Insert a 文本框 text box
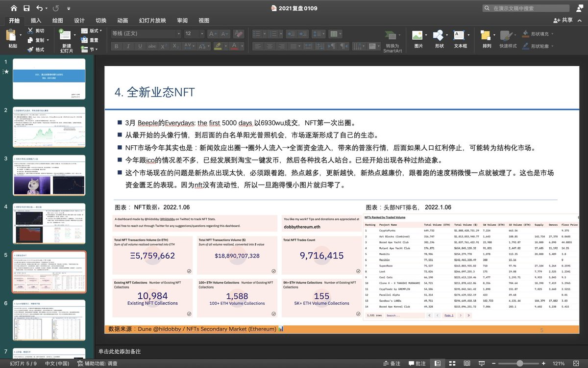This screenshot has width=588, height=368. [460, 39]
